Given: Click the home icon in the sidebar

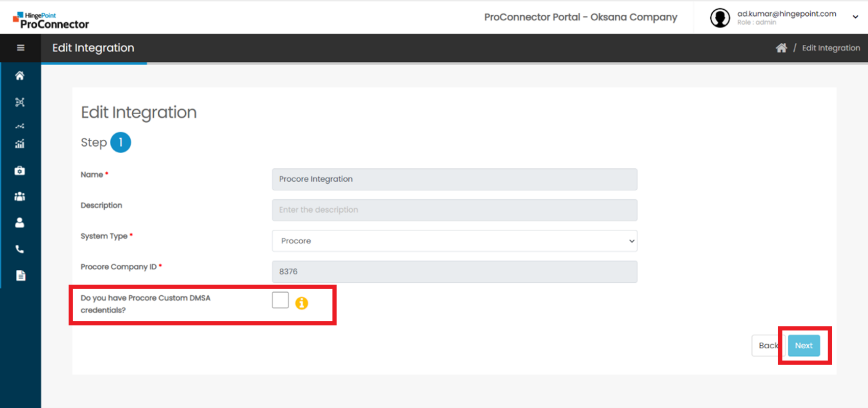Looking at the screenshot, I should pos(20,76).
